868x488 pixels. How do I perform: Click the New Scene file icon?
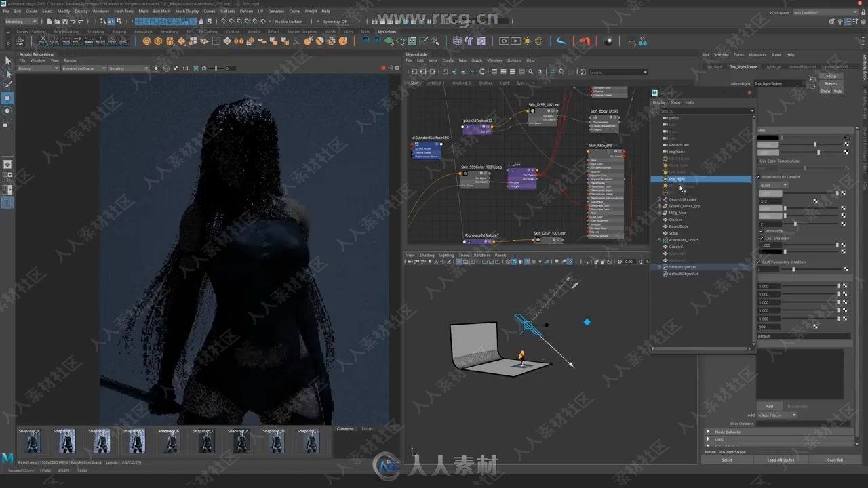48,22
